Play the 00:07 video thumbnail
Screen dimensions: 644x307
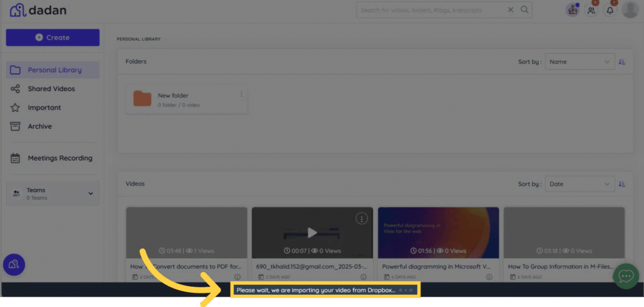pyautogui.click(x=312, y=233)
